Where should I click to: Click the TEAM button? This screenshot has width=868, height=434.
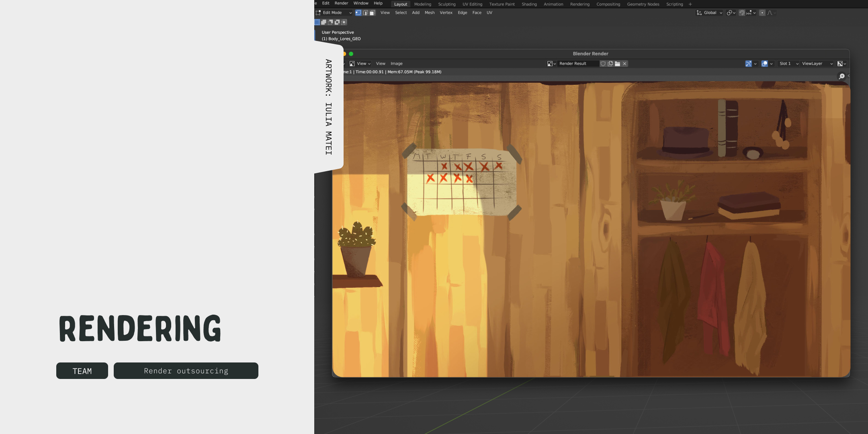pyautogui.click(x=82, y=371)
